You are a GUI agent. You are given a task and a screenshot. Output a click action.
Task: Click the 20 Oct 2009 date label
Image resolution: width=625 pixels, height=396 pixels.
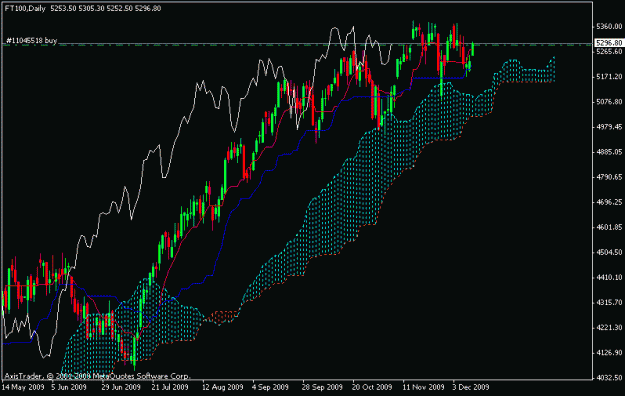(372, 387)
